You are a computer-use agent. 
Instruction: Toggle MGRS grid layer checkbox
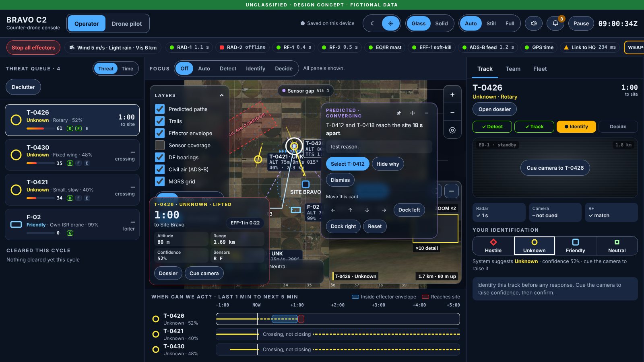coord(160,181)
